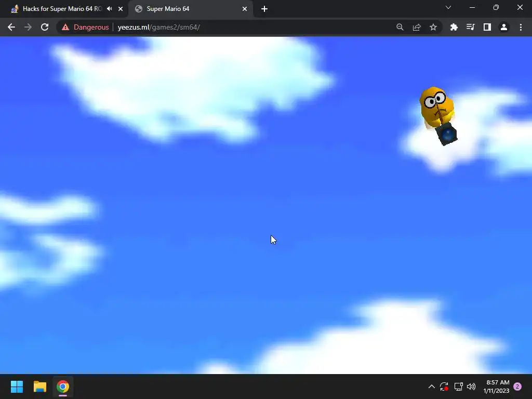Open the zoom magnifier in address bar
The height and width of the screenshot is (399, 532).
[400, 27]
